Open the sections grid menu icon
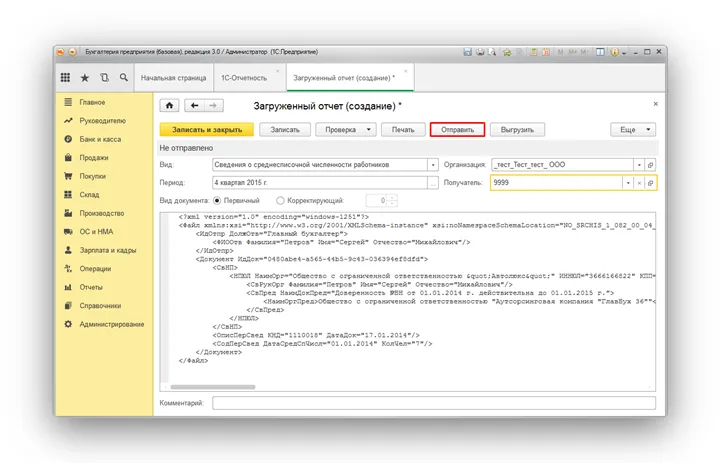Image resolution: width=720 pixels, height=463 pixels. point(65,77)
